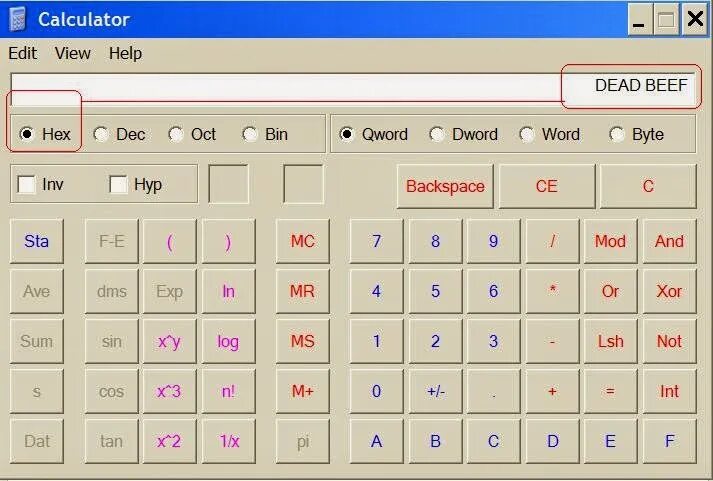Click the x^3 cube button
Image resolution: width=713 pixels, height=481 pixels.
(170, 391)
